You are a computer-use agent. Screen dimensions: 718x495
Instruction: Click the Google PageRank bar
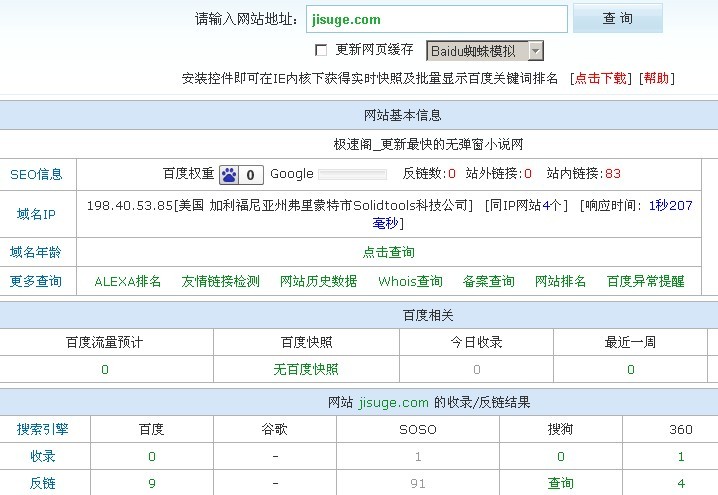(352, 174)
